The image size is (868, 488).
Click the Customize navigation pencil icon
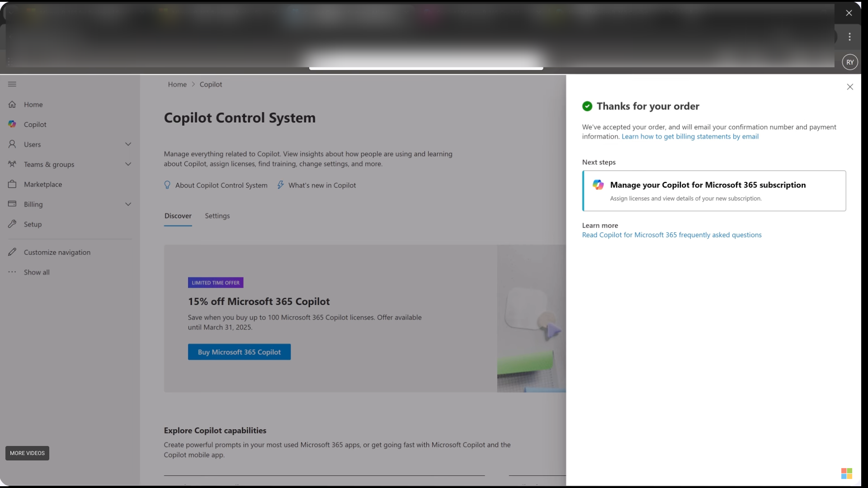[12, 252]
